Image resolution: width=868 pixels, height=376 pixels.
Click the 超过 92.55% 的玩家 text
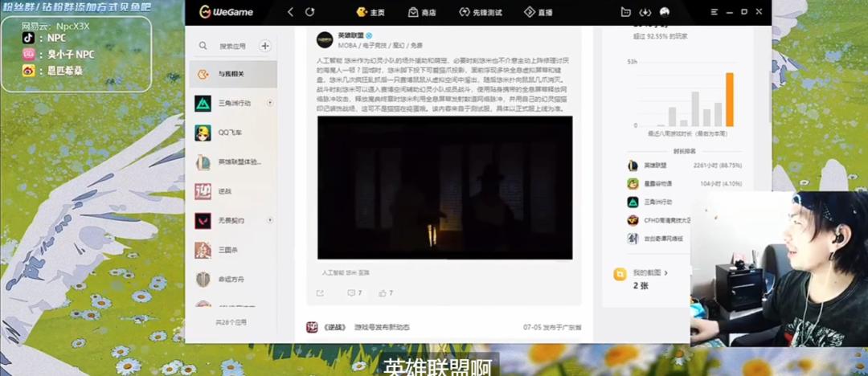661,36
